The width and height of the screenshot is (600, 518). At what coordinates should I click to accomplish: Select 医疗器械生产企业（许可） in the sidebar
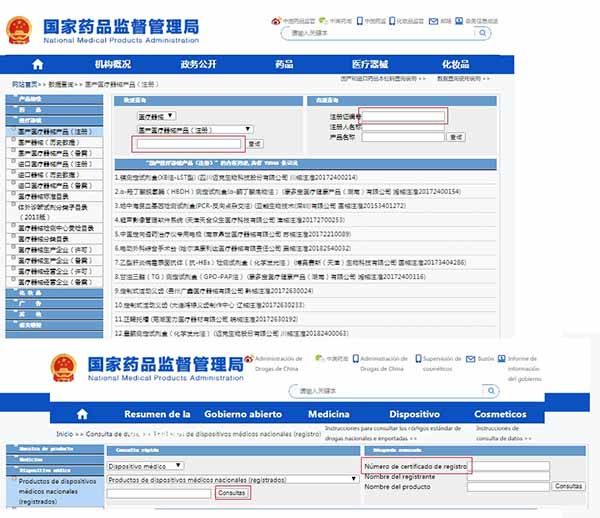click(55, 250)
